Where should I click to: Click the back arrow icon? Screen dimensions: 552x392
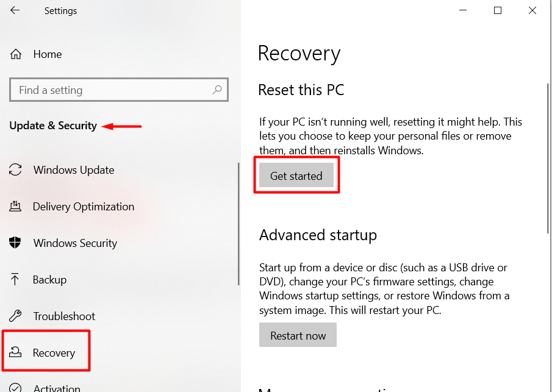coord(15,11)
